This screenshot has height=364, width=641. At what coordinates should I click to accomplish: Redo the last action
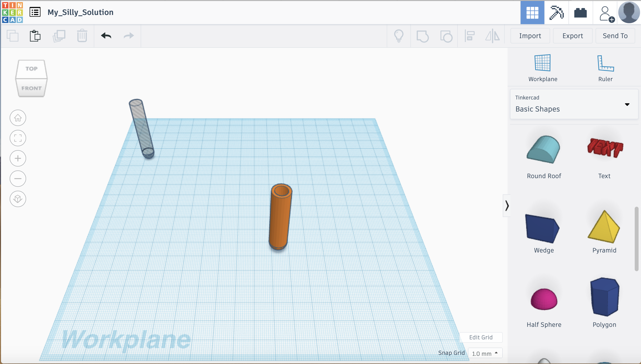pyautogui.click(x=129, y=36)
